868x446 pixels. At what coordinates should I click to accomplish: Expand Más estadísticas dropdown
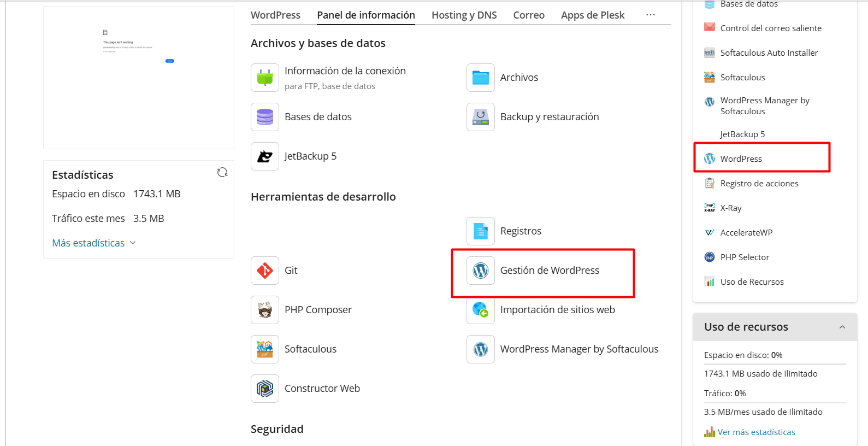coord(93,243)
